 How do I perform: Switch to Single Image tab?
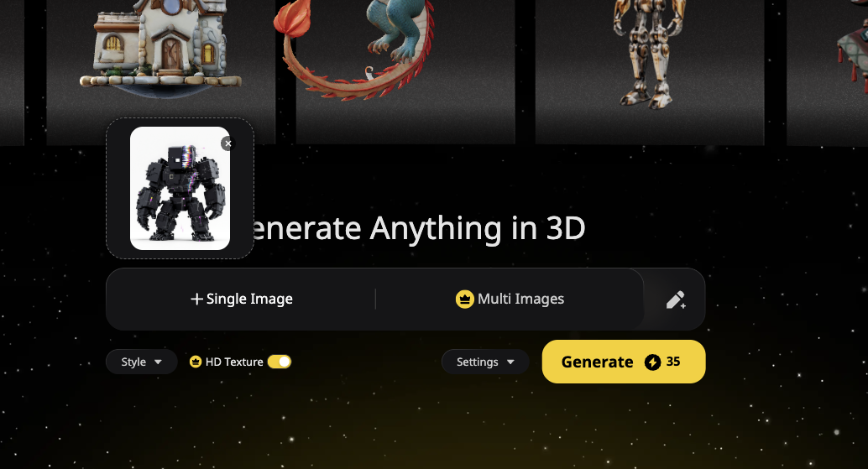pos(242,300)
